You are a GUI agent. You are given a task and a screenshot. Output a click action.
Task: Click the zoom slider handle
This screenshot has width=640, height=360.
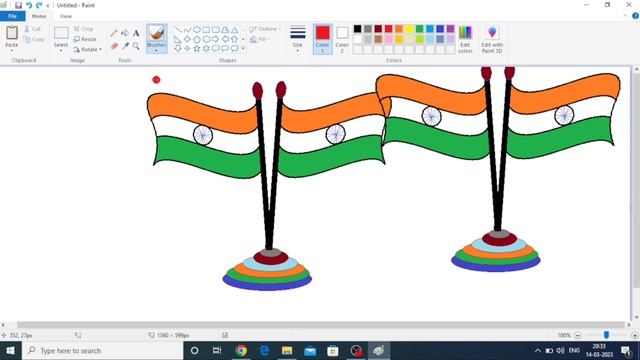607,335
